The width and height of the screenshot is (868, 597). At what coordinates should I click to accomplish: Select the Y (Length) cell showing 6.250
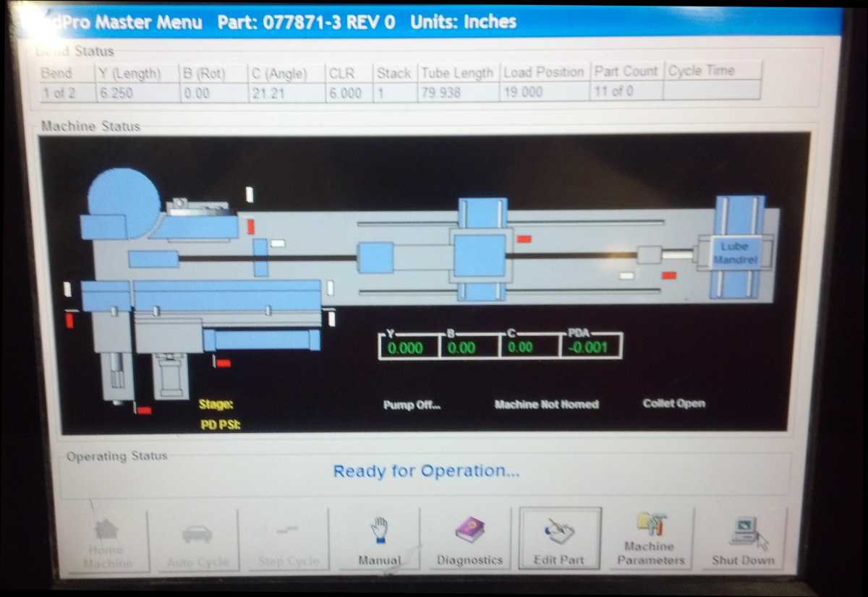(x=136, y=93)
